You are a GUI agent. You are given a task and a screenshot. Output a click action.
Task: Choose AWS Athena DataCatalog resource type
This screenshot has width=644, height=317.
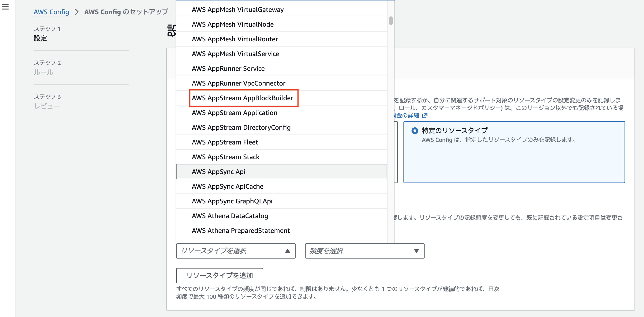(x=230, y=216)
